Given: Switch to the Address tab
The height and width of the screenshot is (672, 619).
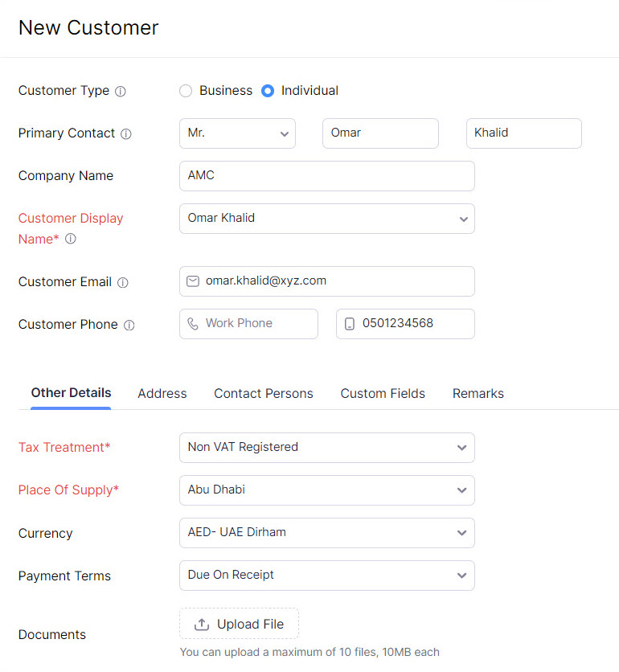Looking at the screenshot, I should (162, 394).
